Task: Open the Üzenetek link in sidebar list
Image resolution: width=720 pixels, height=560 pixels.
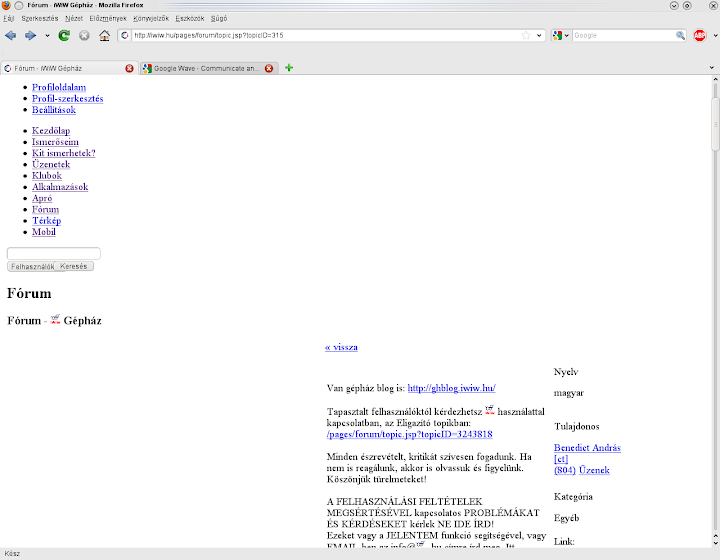Action: [51, 164]
